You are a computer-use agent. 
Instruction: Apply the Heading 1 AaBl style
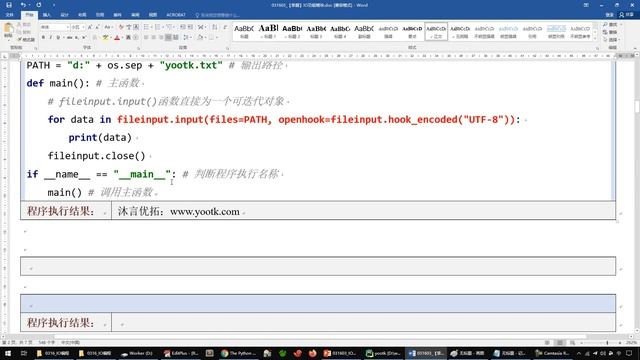point(268,31)
